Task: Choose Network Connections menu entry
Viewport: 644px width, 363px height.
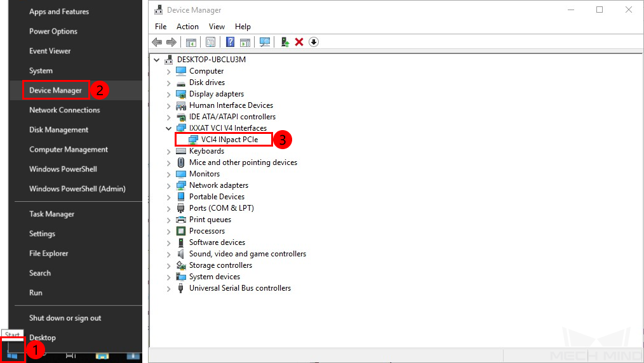Action: 65,110
